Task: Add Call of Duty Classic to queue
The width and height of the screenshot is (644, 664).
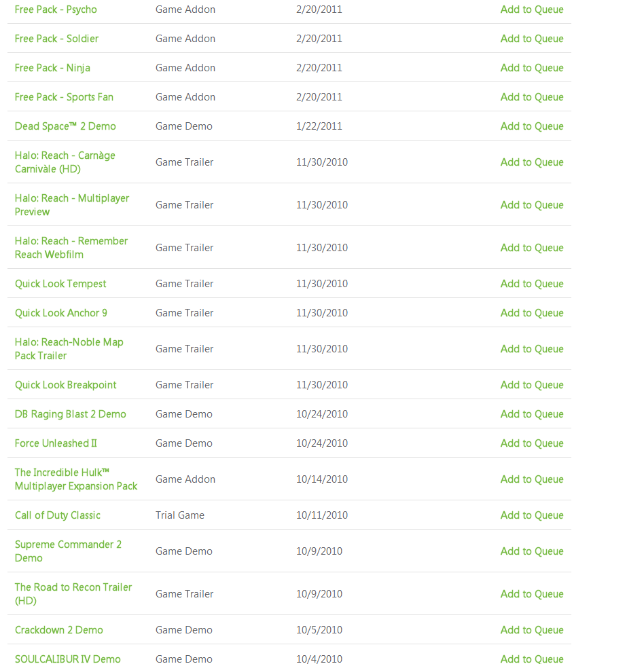Action: click(532, 515)
